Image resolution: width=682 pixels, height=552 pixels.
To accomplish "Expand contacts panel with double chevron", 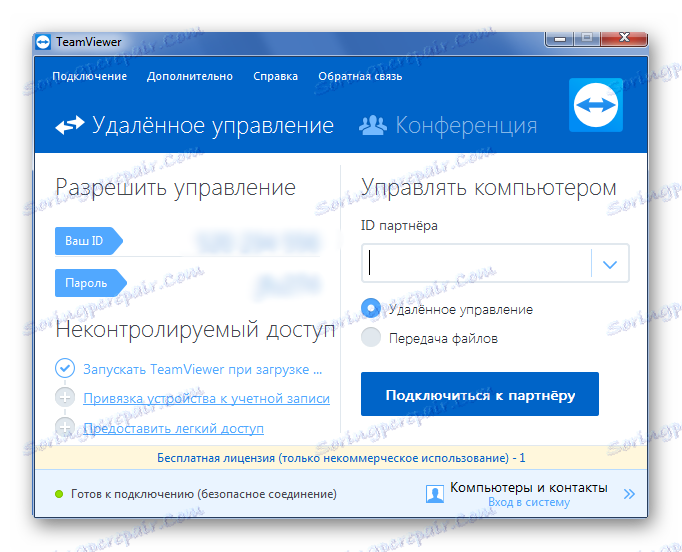I will pos(629,494).
